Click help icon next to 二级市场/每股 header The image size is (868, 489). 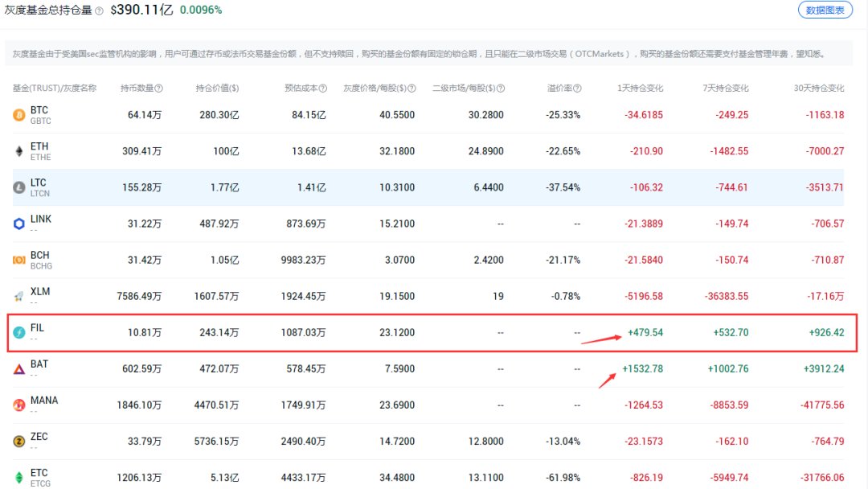click(501, 88)
